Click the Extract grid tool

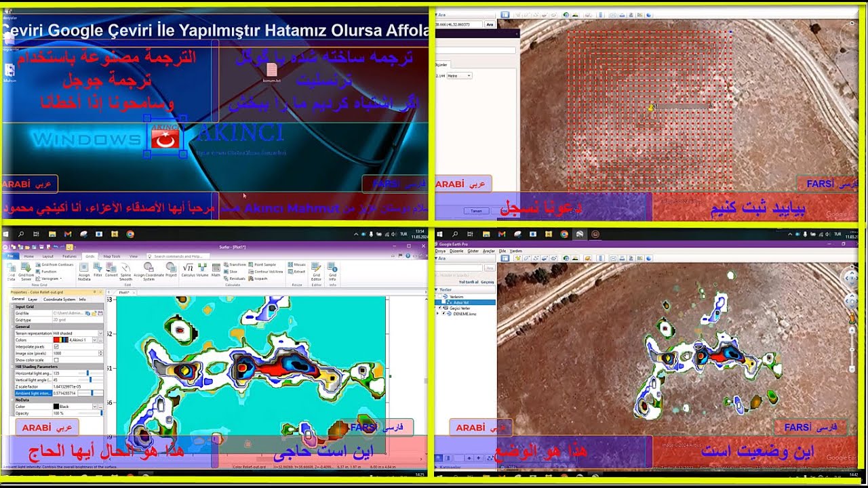[296, 271]
